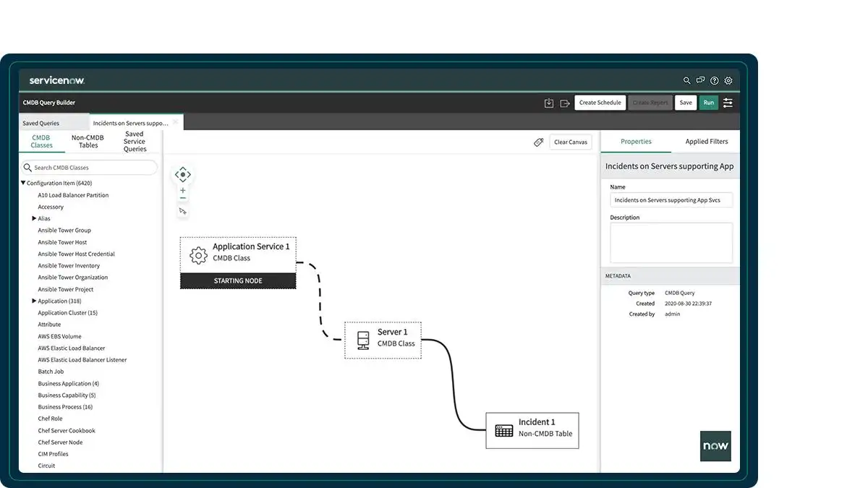Select Business Capability (5) class
This screenshot has height=488, width=868.
tap(67, 395)
